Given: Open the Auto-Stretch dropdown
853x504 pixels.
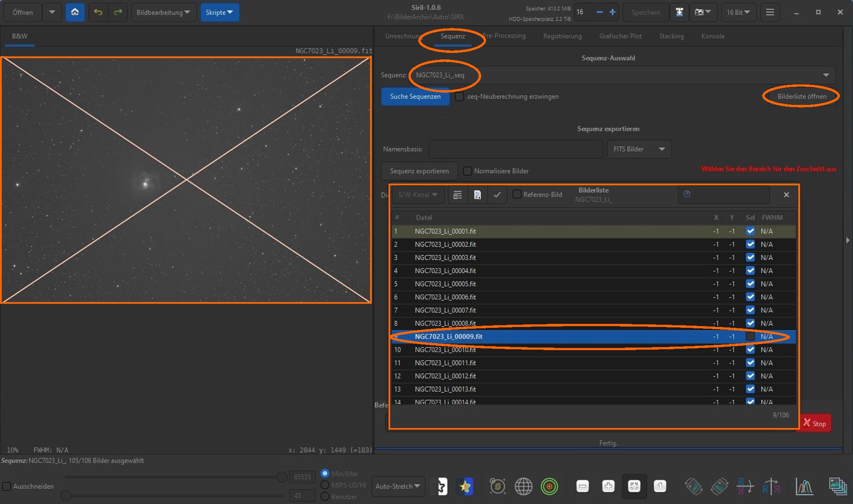Looking at the screenshot, I should tap(398, 486).
